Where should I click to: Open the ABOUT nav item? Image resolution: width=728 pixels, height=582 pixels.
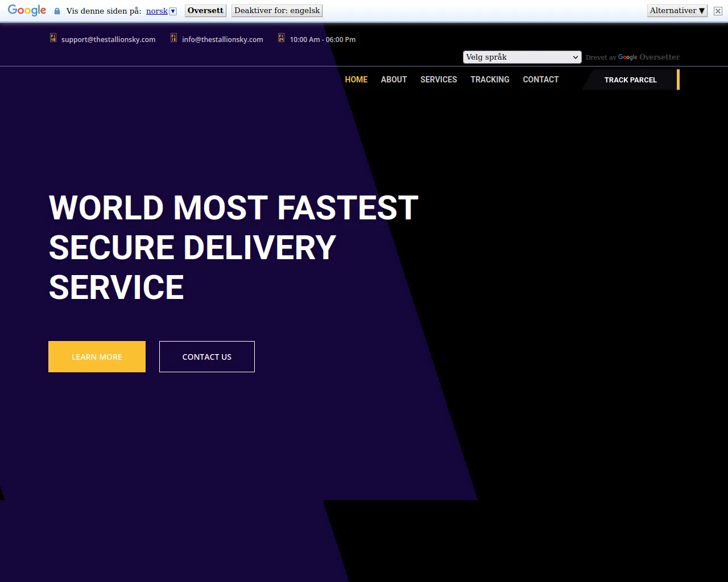point(394,80)
